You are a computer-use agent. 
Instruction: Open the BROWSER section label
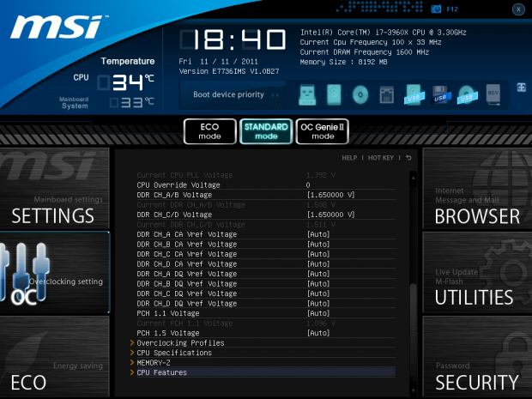pyautogui.click(x=477, y=216)
